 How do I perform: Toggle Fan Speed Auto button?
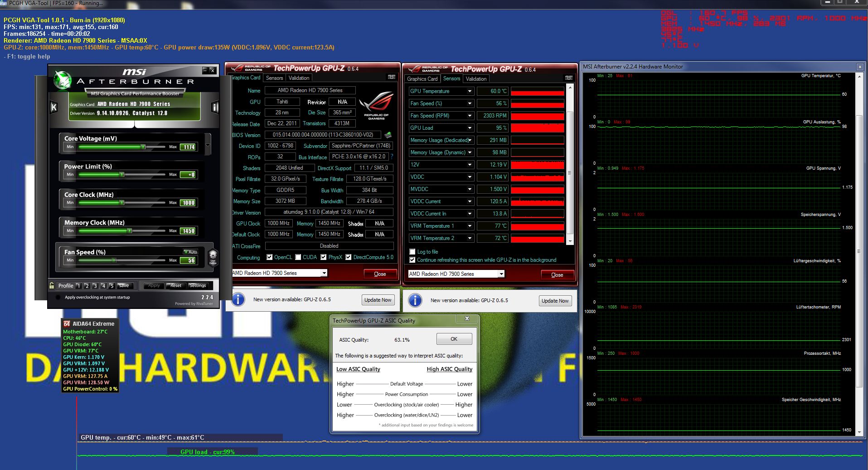click(x=191, y=252)
